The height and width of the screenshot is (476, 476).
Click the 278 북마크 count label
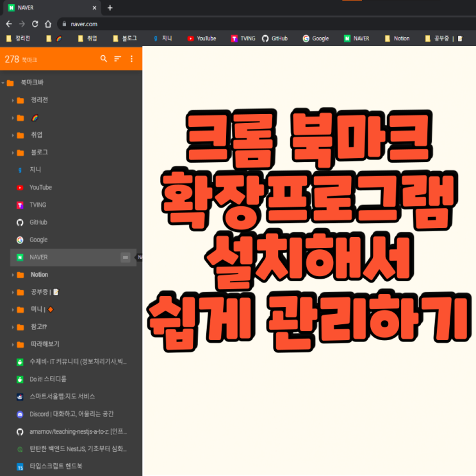[21, 59]
